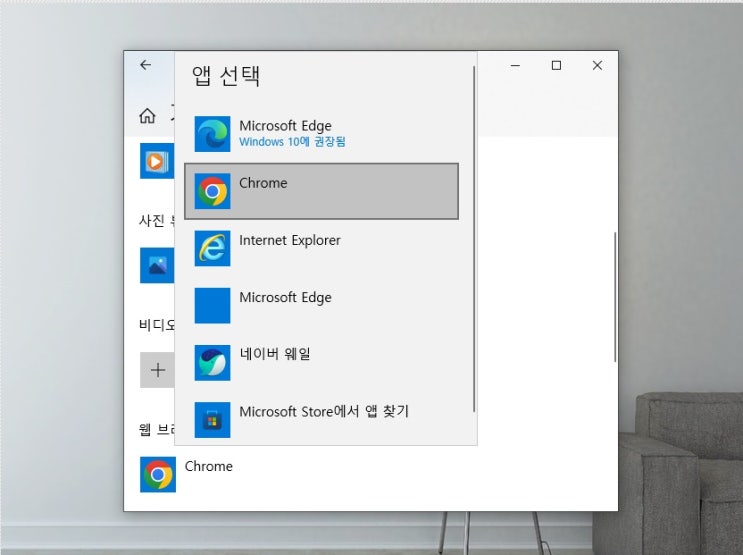
Task: Open the Settings home icon
Action: point(147,115)
